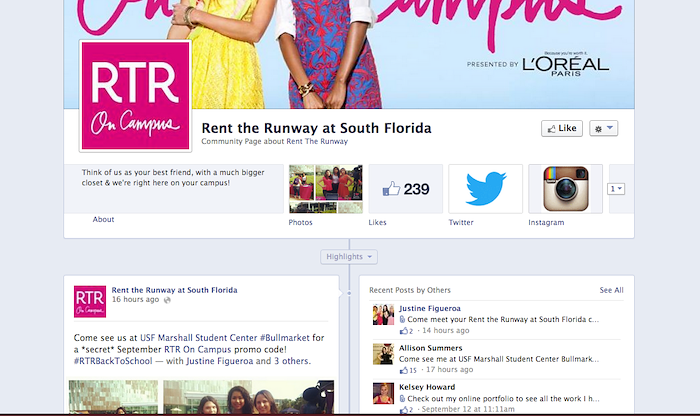Click note icon on Justine Figueroa's post
The image size is (700, 416).
coord(402,320)
